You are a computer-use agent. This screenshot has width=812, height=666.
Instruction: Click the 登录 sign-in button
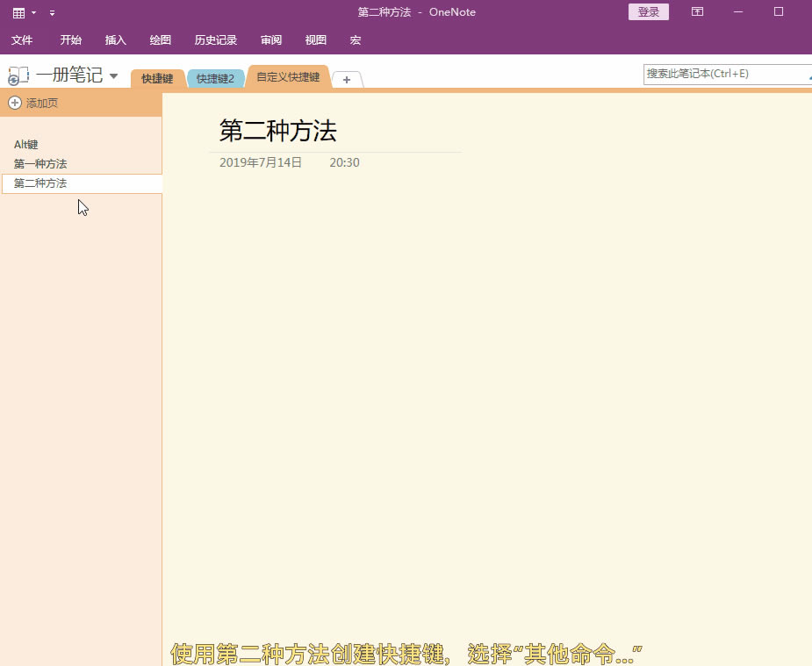[x=648, y=12]
